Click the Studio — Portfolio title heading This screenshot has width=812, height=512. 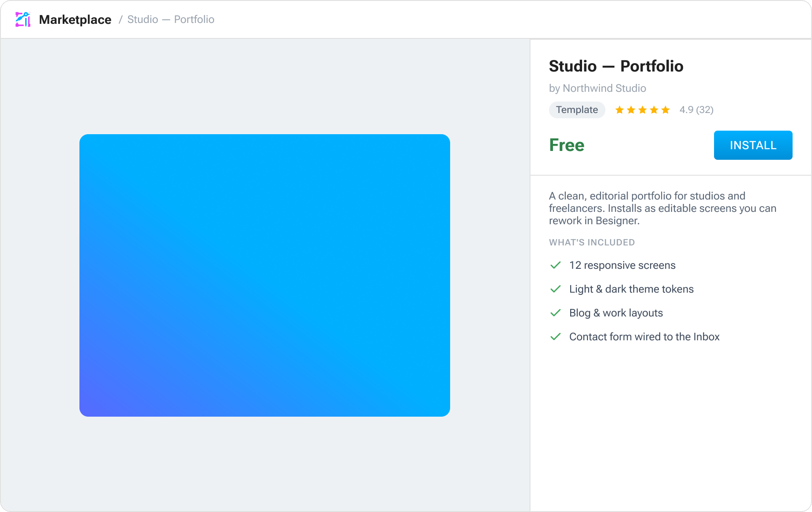coord(616,66)
